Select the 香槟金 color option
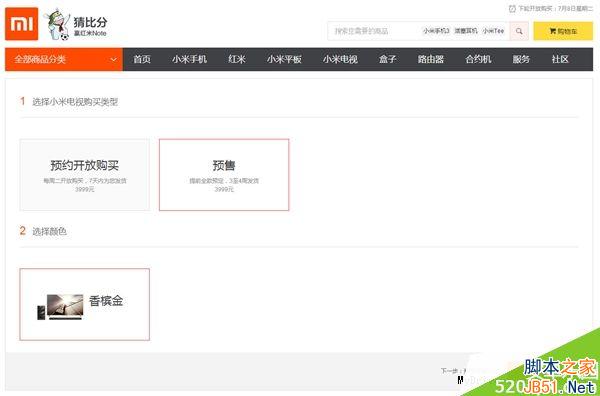Screen dimensions: 600x396 (85, 304)
